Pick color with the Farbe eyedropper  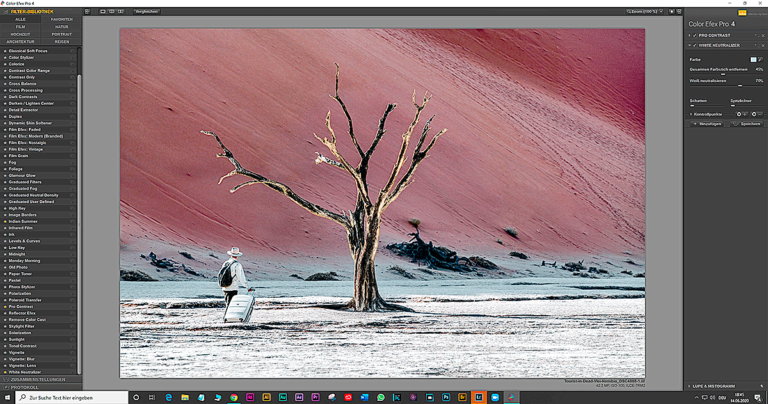tap(760, 59)
